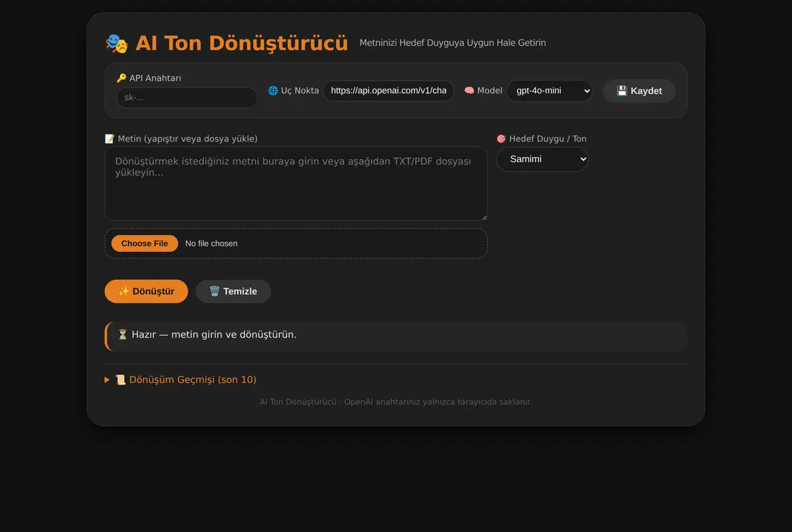The height and width of the screenshot is (532, 792).
Task: Click the subtitle 'Metninizi Hedef Duyguya Uygun Hale Getirin'
Action: click(453, 43)
